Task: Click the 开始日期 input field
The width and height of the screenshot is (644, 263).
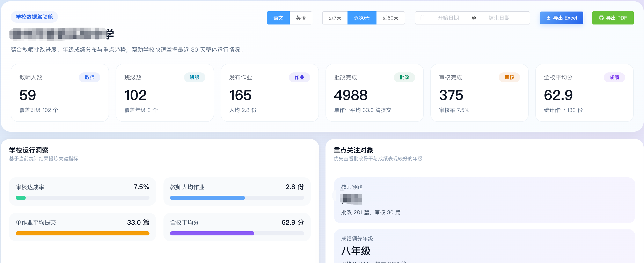Action: (448, 18)
